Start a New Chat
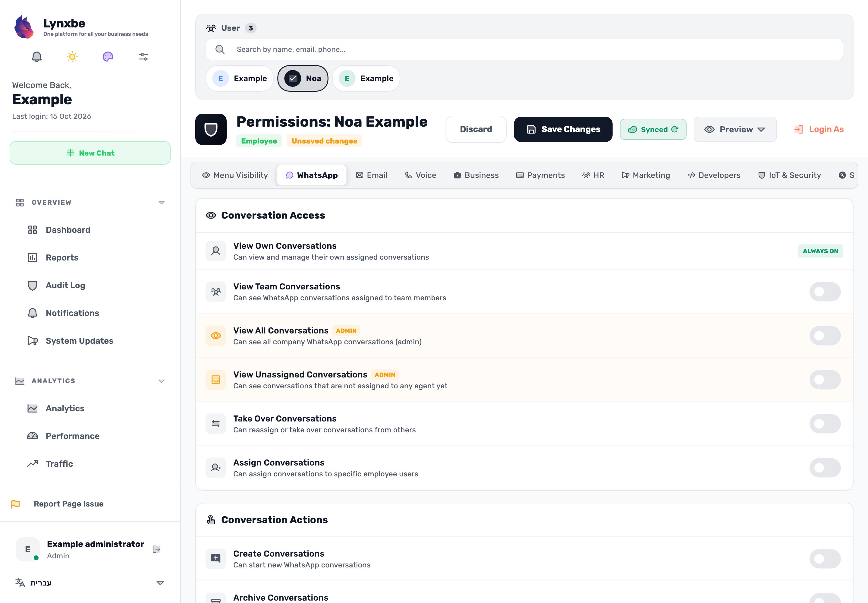 click(90, 153)
